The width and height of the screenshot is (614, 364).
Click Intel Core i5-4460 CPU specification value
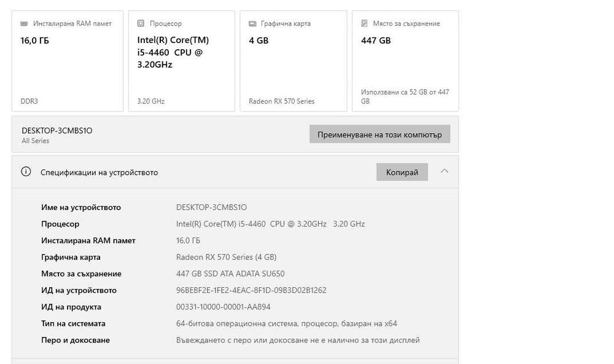tap(270, 224)
